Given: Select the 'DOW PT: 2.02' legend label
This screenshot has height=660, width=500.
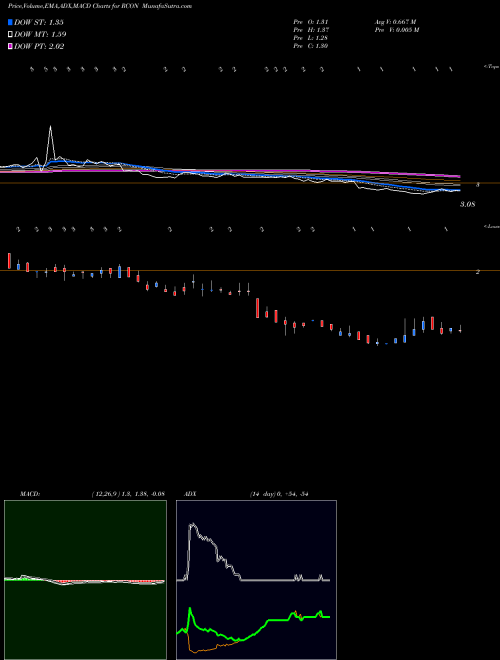Looking at the screenshot, I should click(x=39, y=46).
